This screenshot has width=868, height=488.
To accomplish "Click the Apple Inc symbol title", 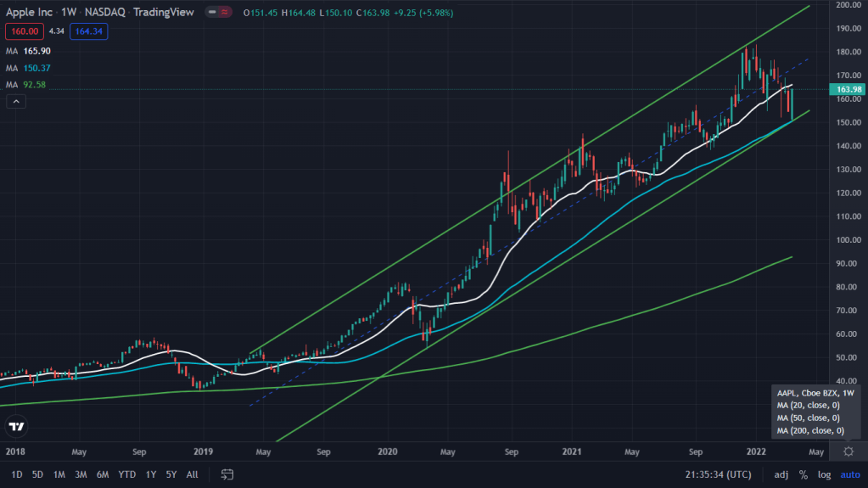I will tap(30, 13).
